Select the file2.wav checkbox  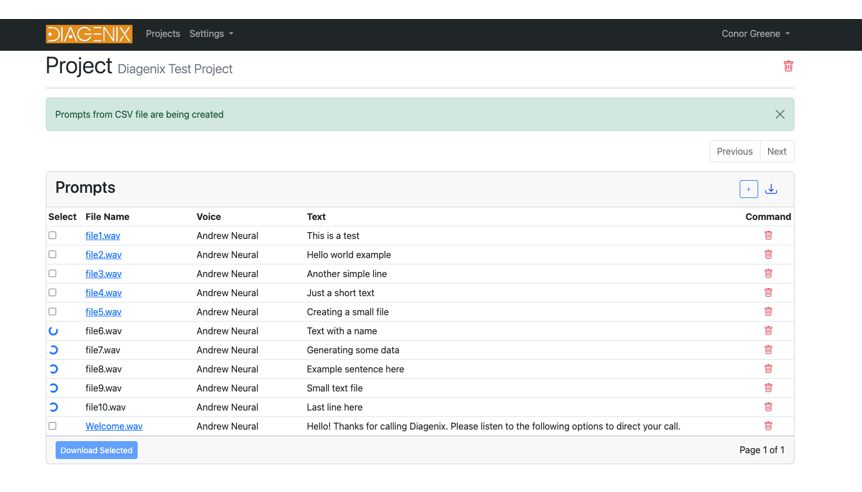pyautogui.click(x=52, y=255)
